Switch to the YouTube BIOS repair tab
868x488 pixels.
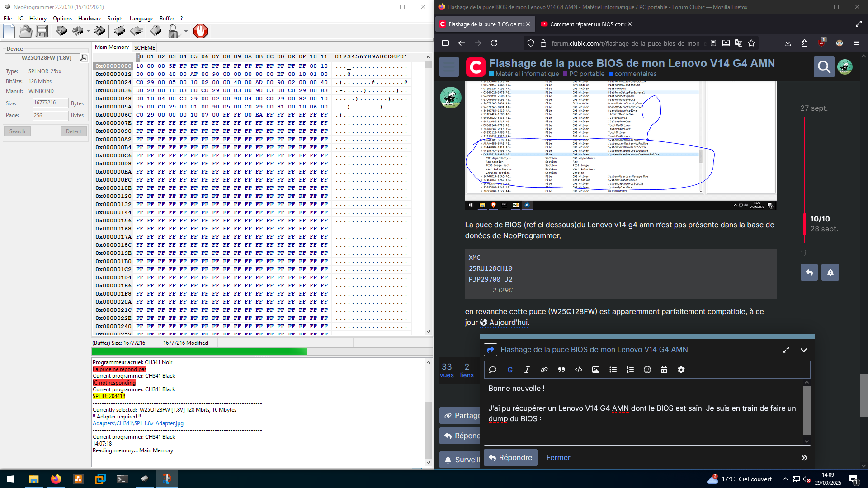click(x=586, y=24)
